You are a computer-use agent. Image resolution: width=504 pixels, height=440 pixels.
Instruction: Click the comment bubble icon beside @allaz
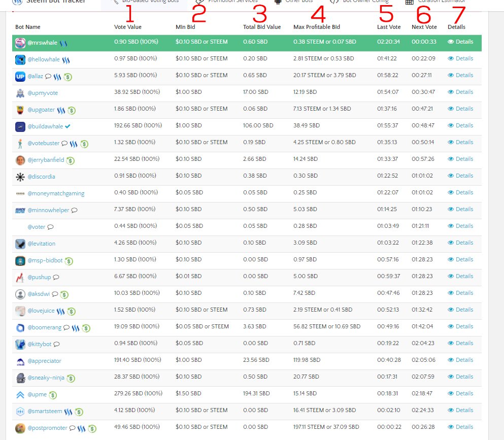[48, 77]
